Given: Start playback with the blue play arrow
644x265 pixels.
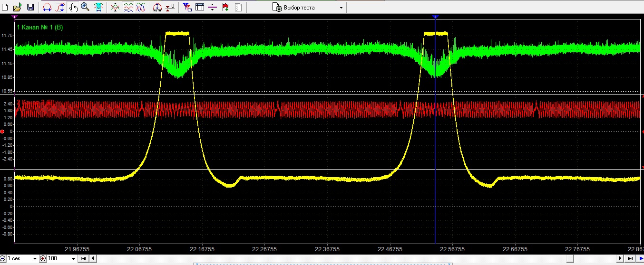Looking at the screenshot, I should (640, 258).
